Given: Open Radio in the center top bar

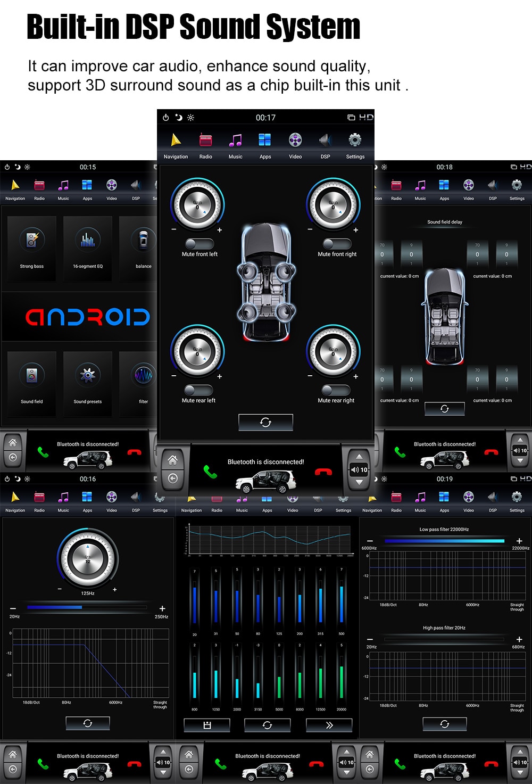Looking at the screenshot, I should click(x=206, y=146).
